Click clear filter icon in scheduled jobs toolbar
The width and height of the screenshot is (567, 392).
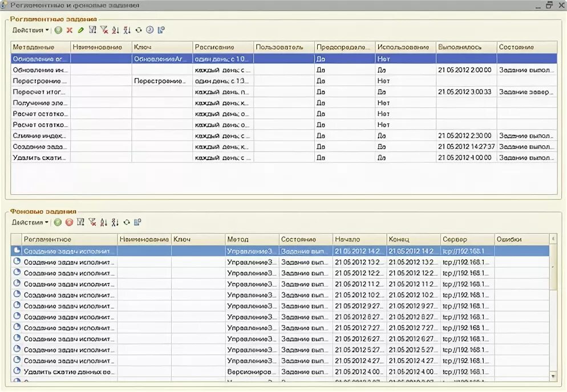point(104,30)
